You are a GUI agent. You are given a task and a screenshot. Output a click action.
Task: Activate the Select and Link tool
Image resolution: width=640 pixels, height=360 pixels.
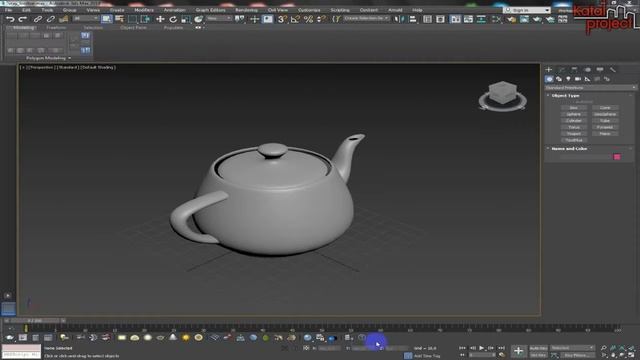38,19
